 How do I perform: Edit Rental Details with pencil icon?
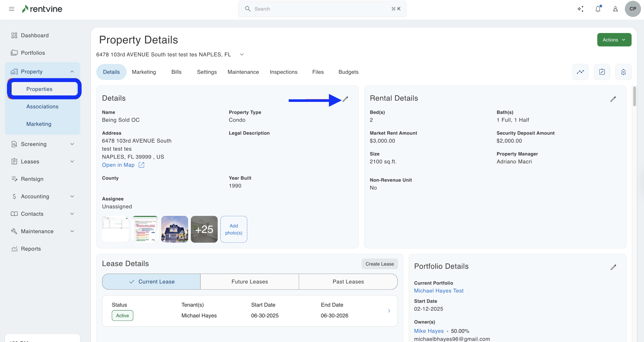613,99
